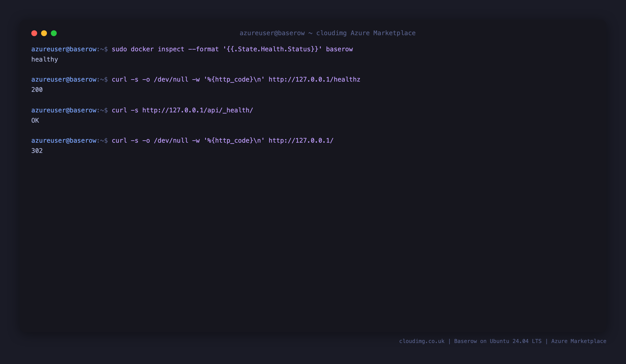Click the 200 status code output
This screenshot has width=626, height=364.
point(37,90)
